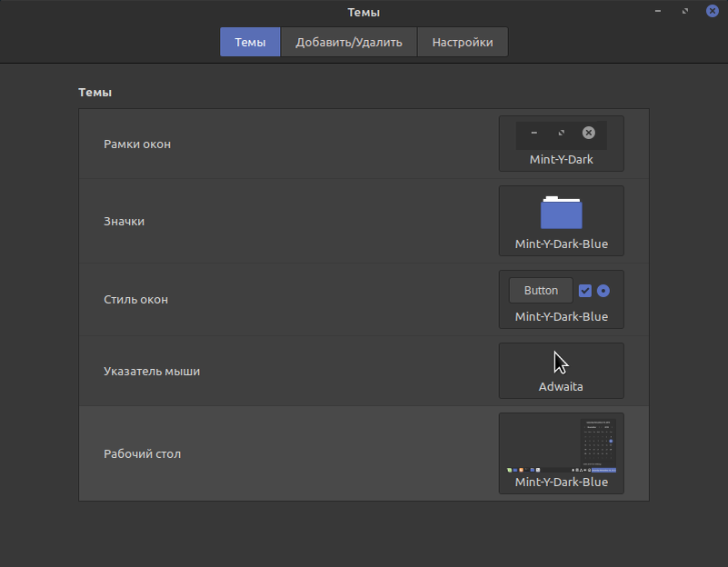The image size is (728, 567).
Task: Open the Настройки tab
Action: [463, 42]
